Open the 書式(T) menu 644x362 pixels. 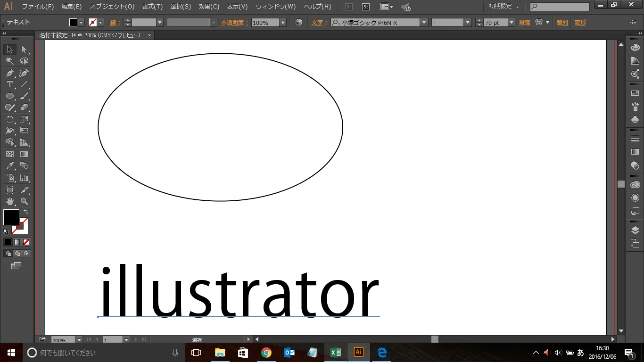152,7
